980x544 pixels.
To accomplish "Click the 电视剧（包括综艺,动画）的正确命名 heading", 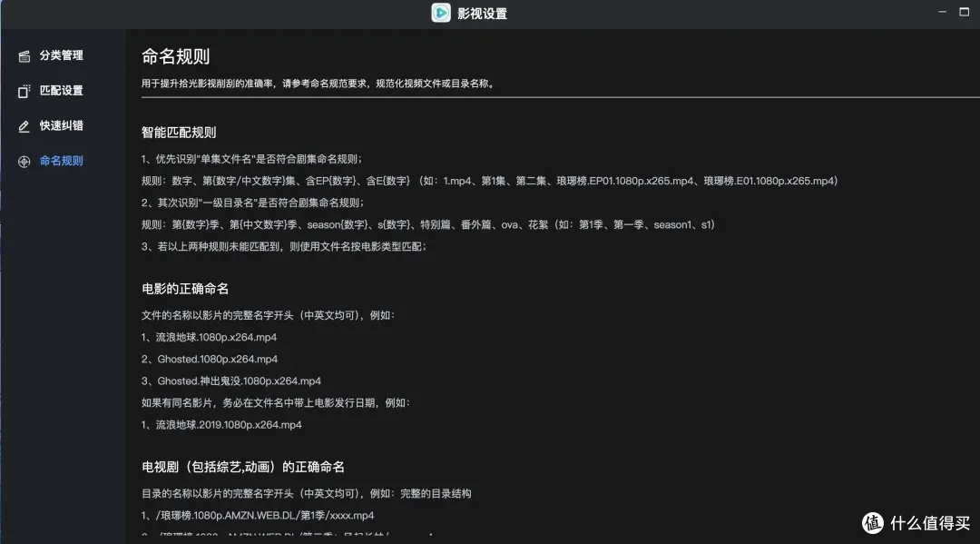I will click(243, 467).
